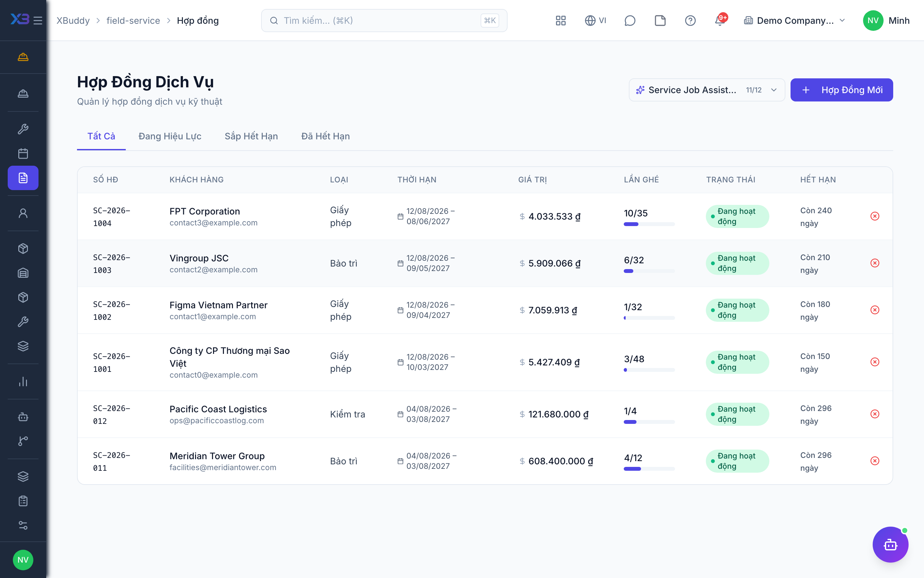Switch to the Tất Cả tab

[x=101, y=136]
